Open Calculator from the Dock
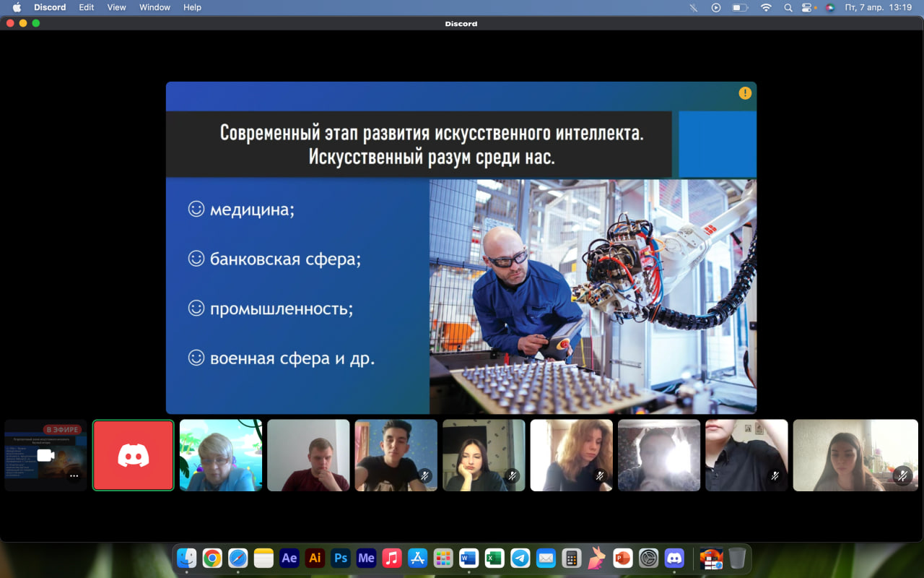This screenshot has width=924, height=578. tap(571, 558)
